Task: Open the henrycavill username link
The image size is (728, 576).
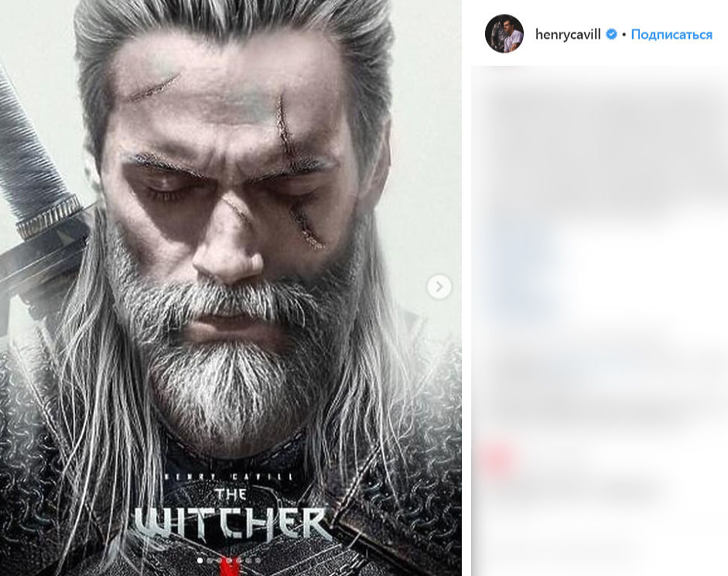Action: coord(568,34)
